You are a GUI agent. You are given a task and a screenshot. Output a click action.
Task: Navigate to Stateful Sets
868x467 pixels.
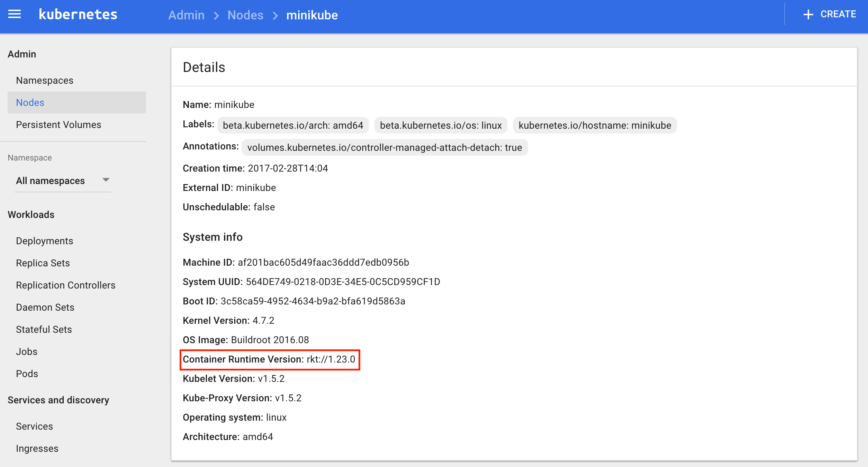44,329
